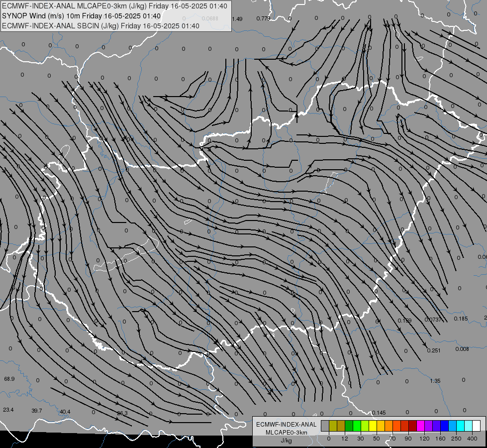Click the map value 26.3

coord(122,414)
